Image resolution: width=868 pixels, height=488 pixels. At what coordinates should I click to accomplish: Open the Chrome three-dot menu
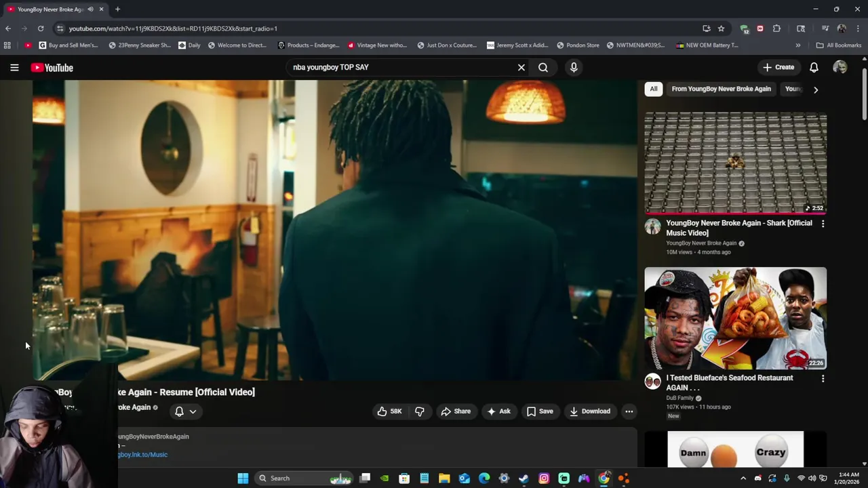point(858,28)
